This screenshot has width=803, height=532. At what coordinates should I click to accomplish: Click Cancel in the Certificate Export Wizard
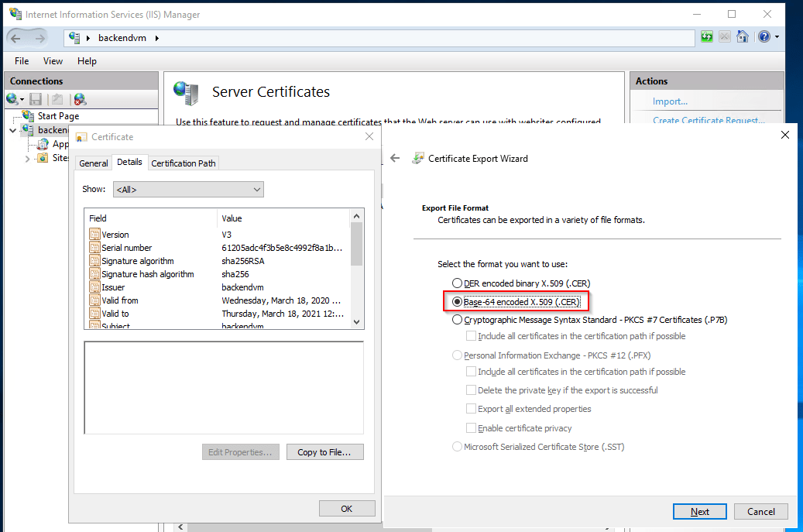click(761, 512)
